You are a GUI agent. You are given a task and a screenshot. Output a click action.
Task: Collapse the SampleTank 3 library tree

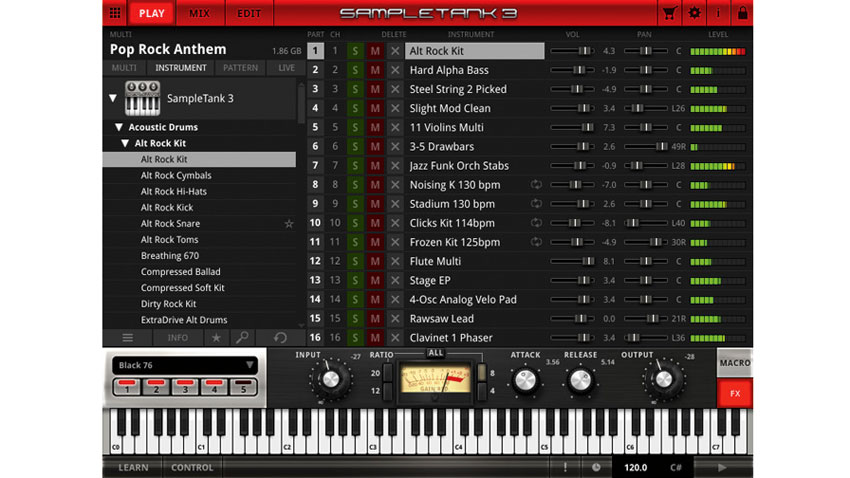coord(113,98)
